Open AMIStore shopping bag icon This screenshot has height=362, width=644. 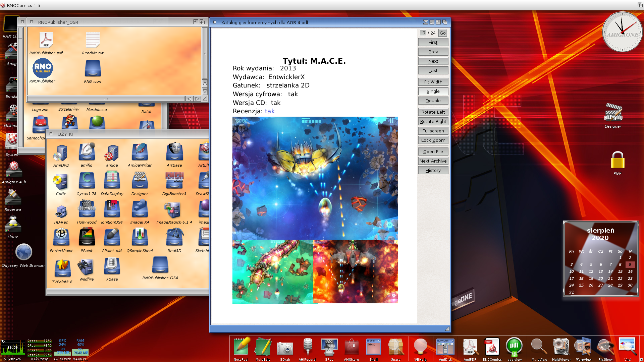click(x=352, y=347)
